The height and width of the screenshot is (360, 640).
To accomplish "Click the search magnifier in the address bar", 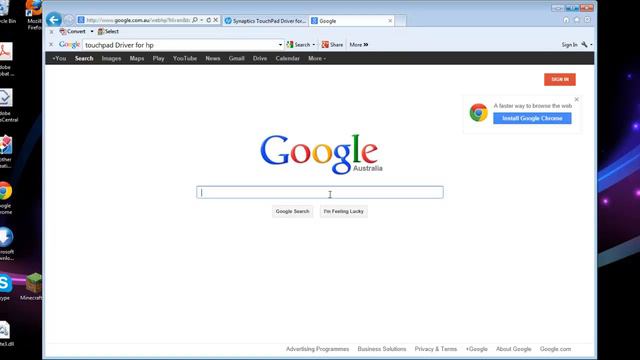I will [195, 20].
